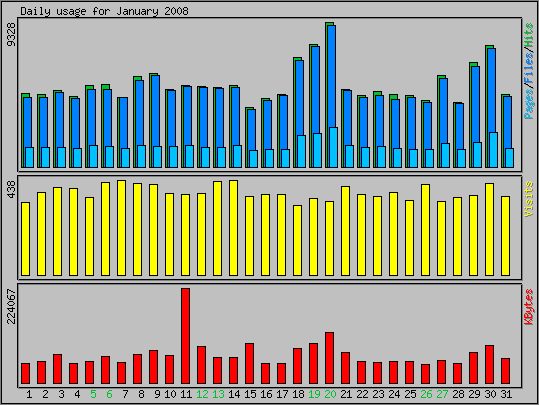Click green weekend day label "13"

pos(218,394)
